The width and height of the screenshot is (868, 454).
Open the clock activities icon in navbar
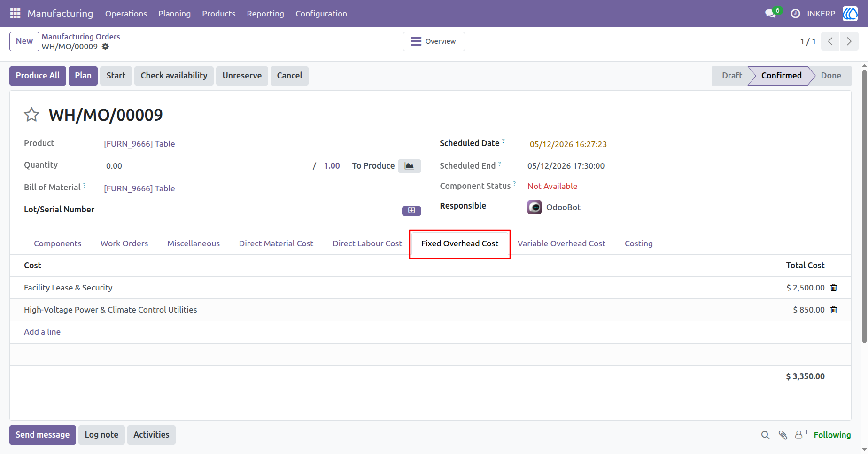pos(795,14)
